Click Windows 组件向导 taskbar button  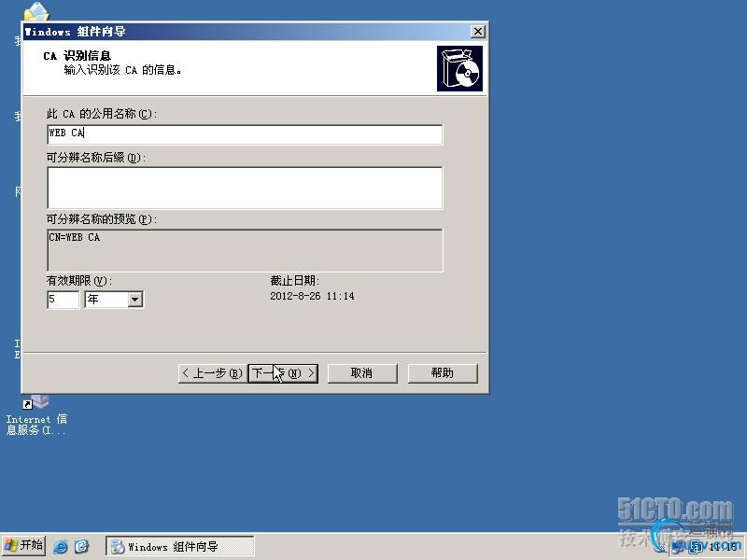coord(180,546)
